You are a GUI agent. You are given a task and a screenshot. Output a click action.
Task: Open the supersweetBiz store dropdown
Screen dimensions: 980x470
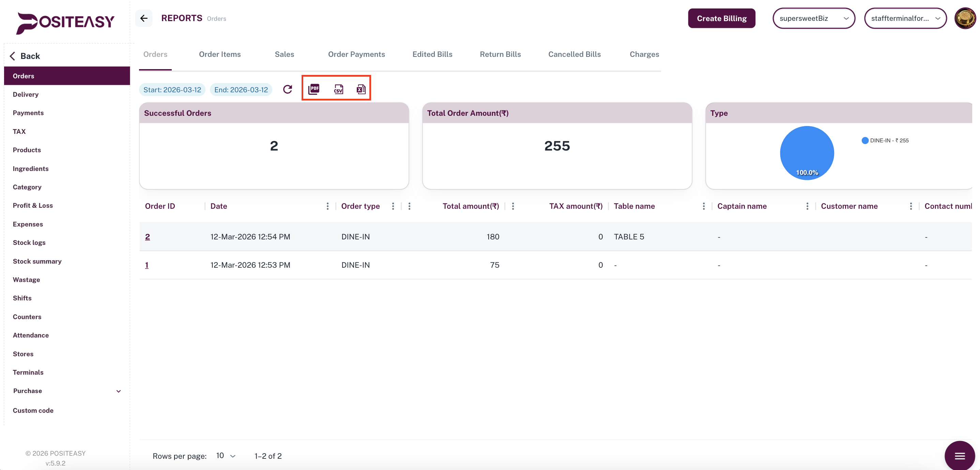tap(813, 18)
